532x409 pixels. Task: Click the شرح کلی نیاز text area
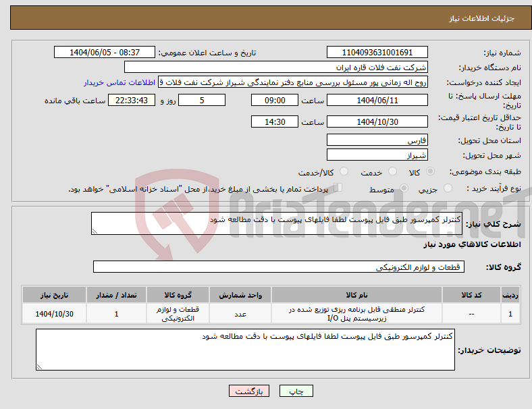(x=277, y=223)
